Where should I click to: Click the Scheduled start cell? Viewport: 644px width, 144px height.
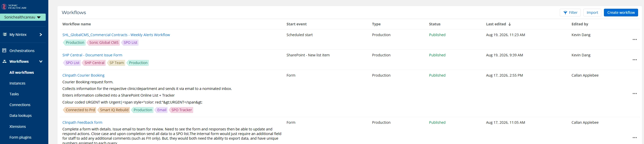(x=300, y=35)
